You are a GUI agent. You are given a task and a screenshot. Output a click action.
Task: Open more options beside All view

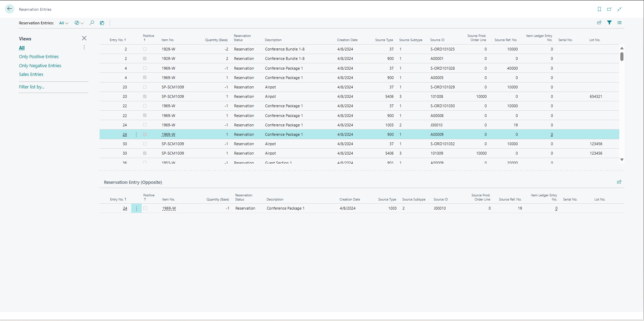point(84,47)
